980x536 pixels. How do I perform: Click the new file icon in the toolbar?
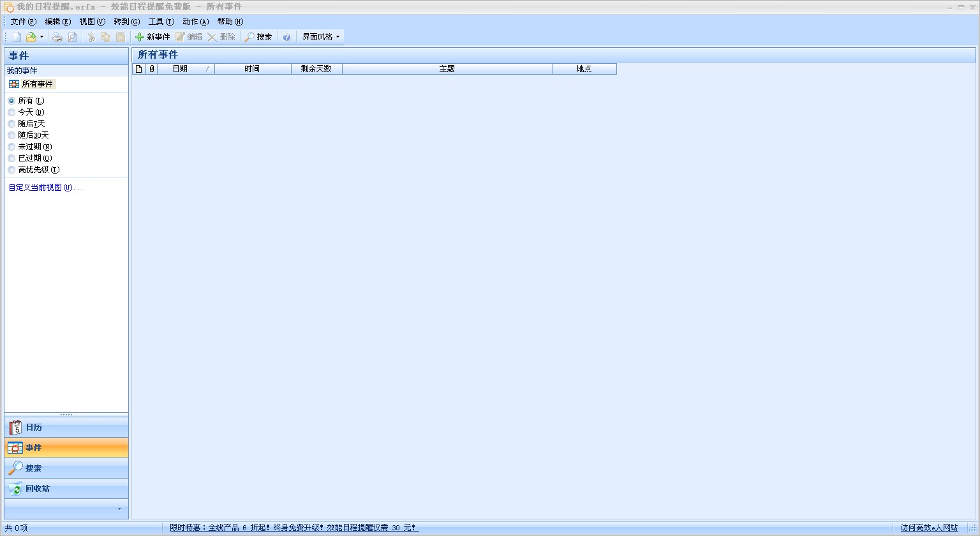(17, 37)
